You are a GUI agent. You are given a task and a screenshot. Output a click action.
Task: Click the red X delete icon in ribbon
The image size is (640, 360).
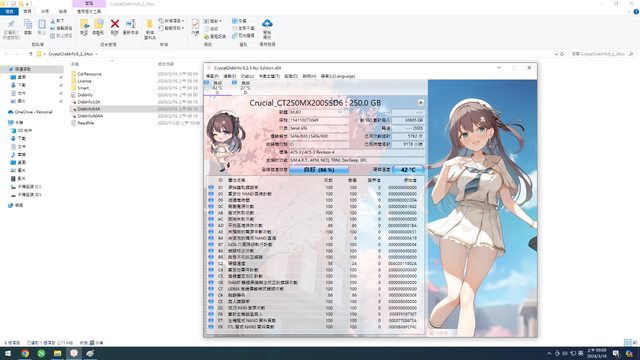pyautogui.click(x=115, y=24)
